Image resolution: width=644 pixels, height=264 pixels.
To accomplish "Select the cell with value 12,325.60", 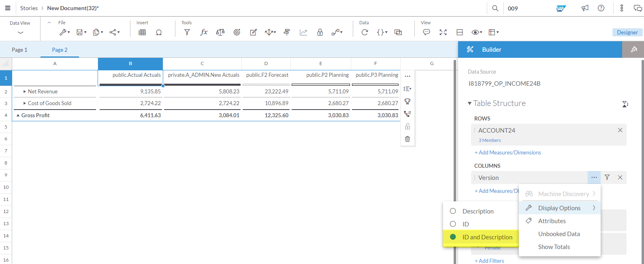I will [266, 115].
